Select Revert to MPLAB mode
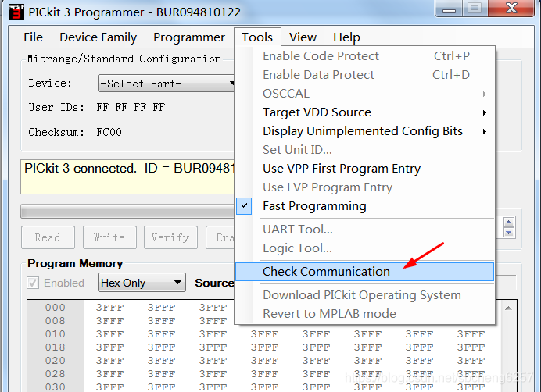Viewport: 541px width, 392px height. point(365,314)
